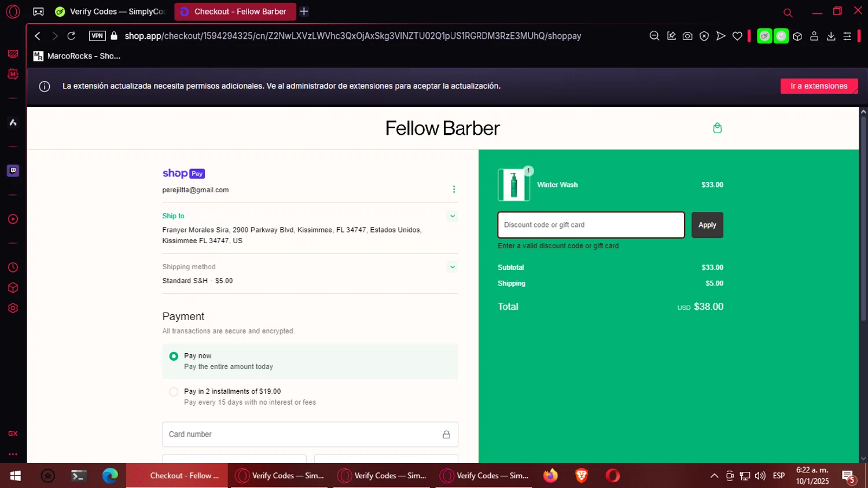Screen dimensions: 868x488
Task: Open Brave browser from the taskbar
Action: click(582, 476)
